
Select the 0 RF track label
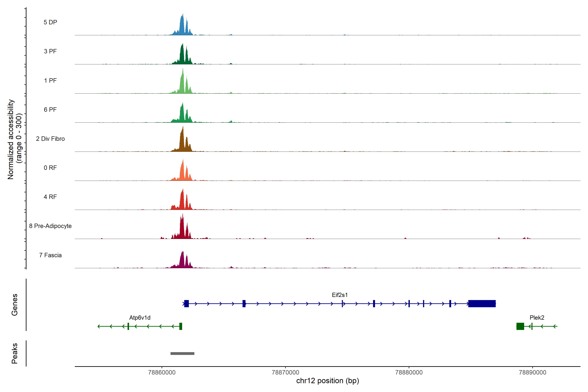tap(50, 168)
